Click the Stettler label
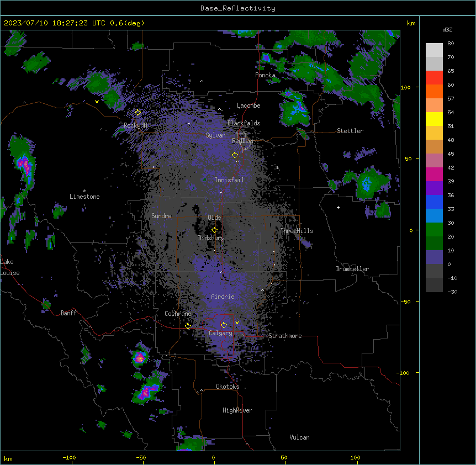The width and height of the screenshot is (476, 465). (350, 131)
